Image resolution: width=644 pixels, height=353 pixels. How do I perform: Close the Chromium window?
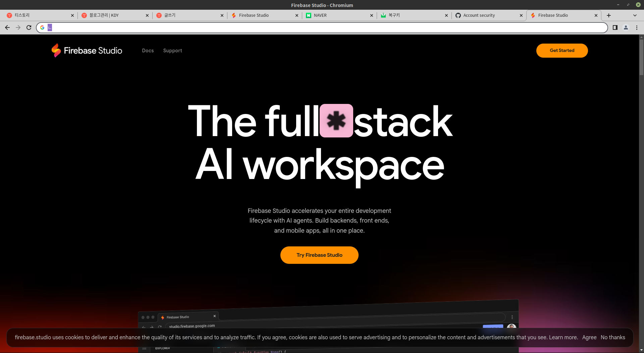point(638,5)
